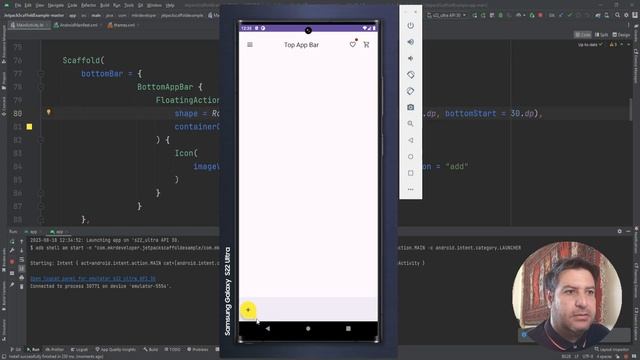The width and height of the screenshot is (640, 360).
Task: Collapse the fold marker at line 77
Action: point(41,73)
